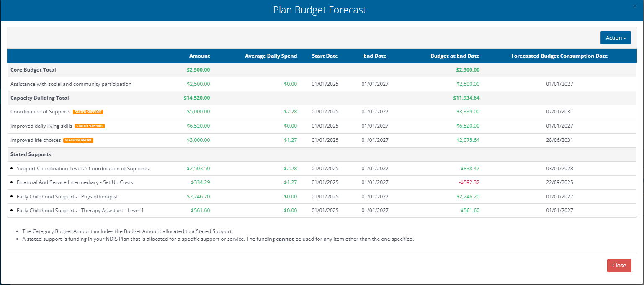Select the Forecasted Budget Consumption Date header
The image size is (644, 285).
[x=559, y=56]
